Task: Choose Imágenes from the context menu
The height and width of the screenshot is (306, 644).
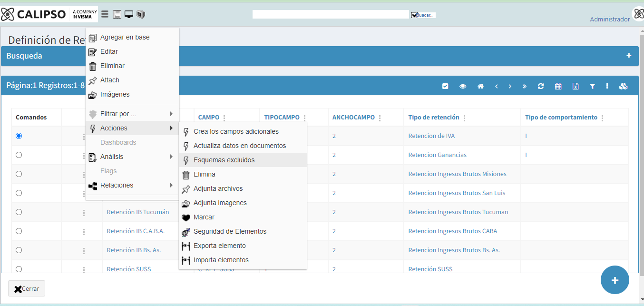Action: pos(132,94)
